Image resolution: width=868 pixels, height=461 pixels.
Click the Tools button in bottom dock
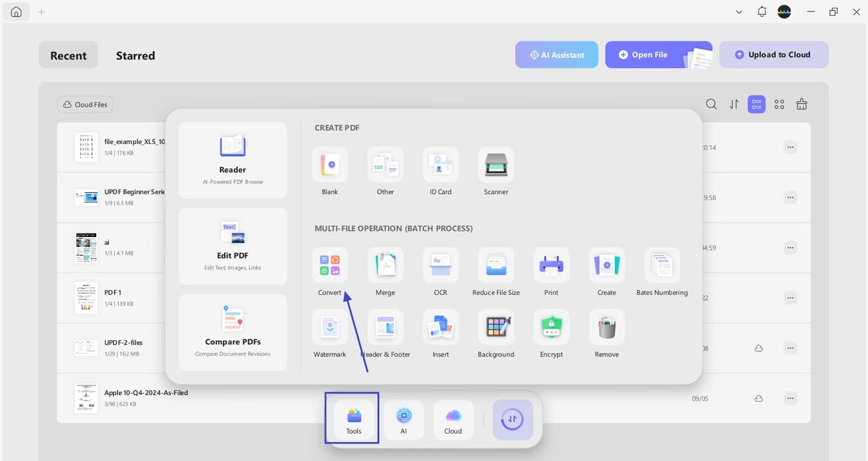(x=354, y=420)
